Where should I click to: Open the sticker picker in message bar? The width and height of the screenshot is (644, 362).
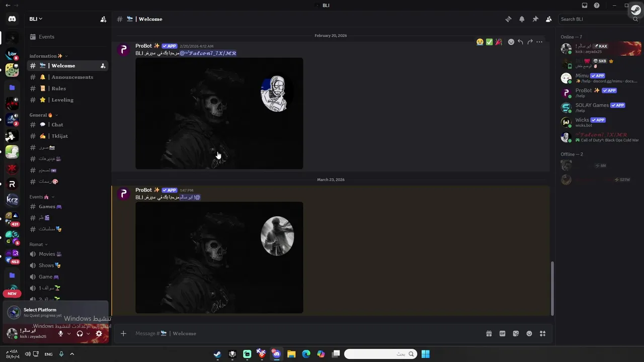[516, 333]
